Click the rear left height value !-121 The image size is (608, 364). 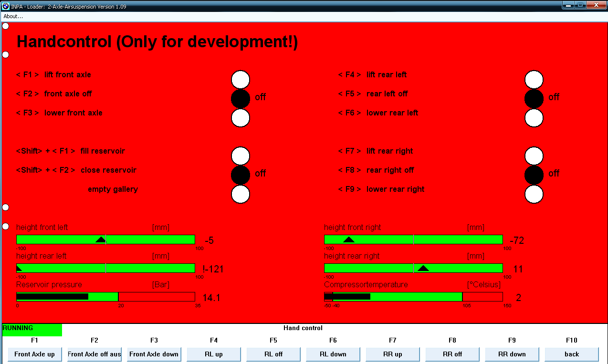point(213,270)
